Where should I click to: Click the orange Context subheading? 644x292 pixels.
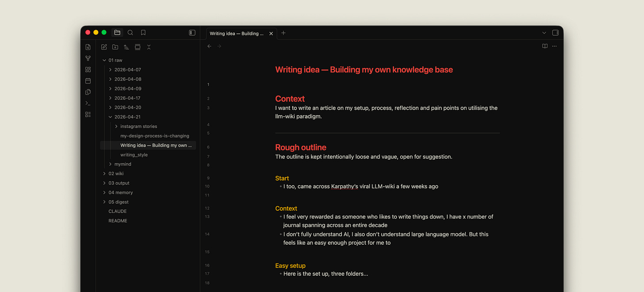click(286, 208)
